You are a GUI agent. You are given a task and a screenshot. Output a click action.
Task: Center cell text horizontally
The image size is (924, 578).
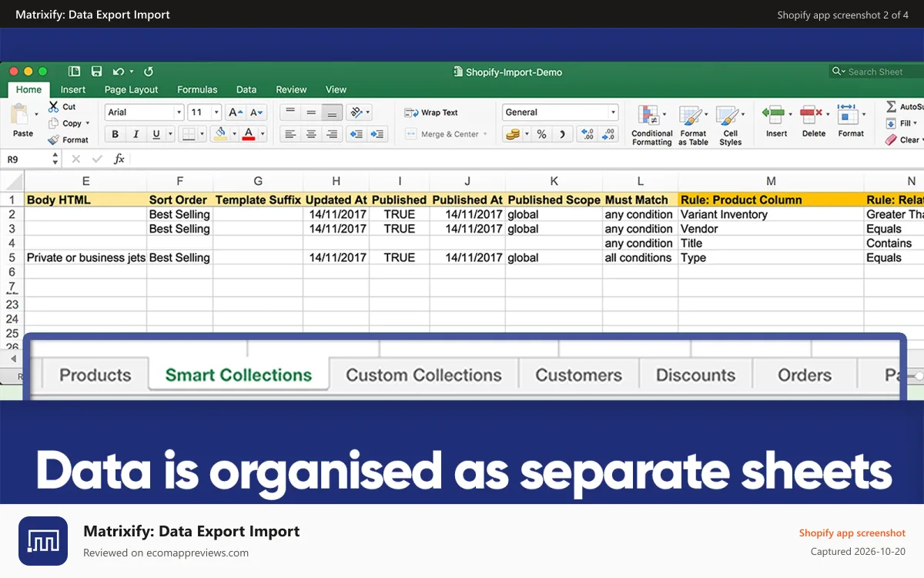tap(311, 134)
